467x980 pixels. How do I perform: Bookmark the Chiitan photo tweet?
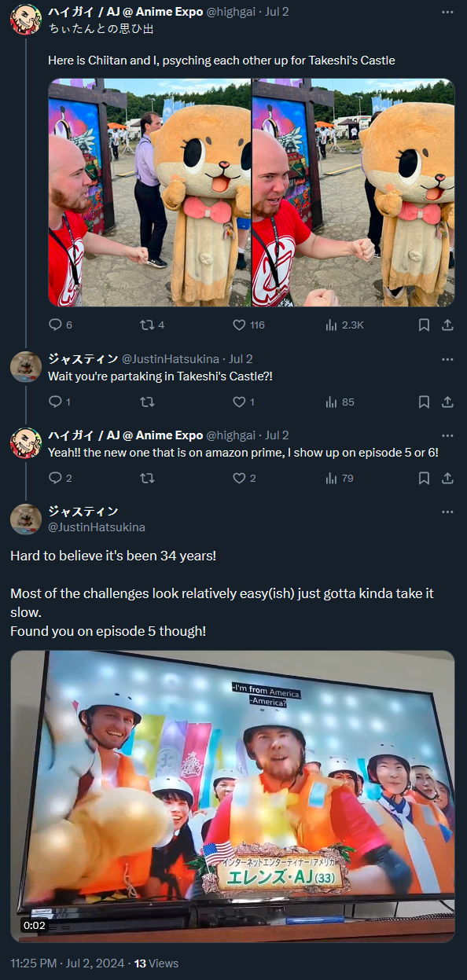click(x=424, y=325)
